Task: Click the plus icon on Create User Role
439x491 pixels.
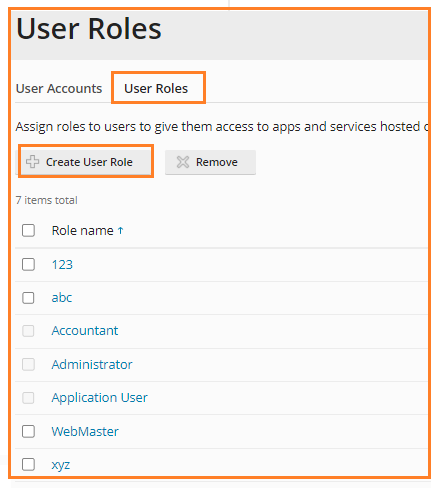Action: point(32,162)
